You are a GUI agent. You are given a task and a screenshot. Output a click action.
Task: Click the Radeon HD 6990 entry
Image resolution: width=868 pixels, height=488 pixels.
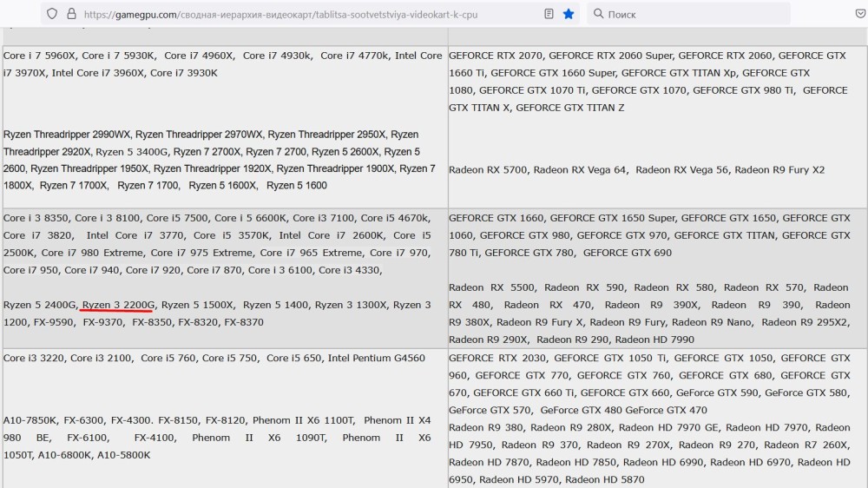(663, 463)
